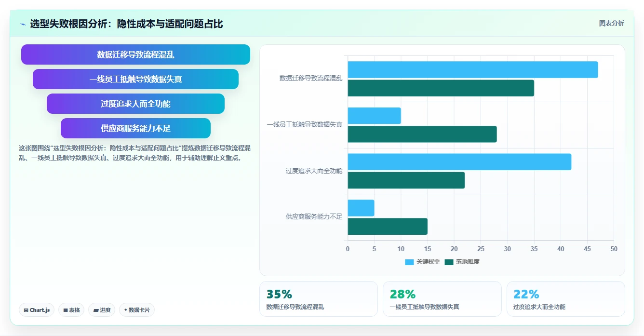Select the 供应商服务能力不足 funnel block
Screen dimensions: 644x336
(x=135, y=128)
